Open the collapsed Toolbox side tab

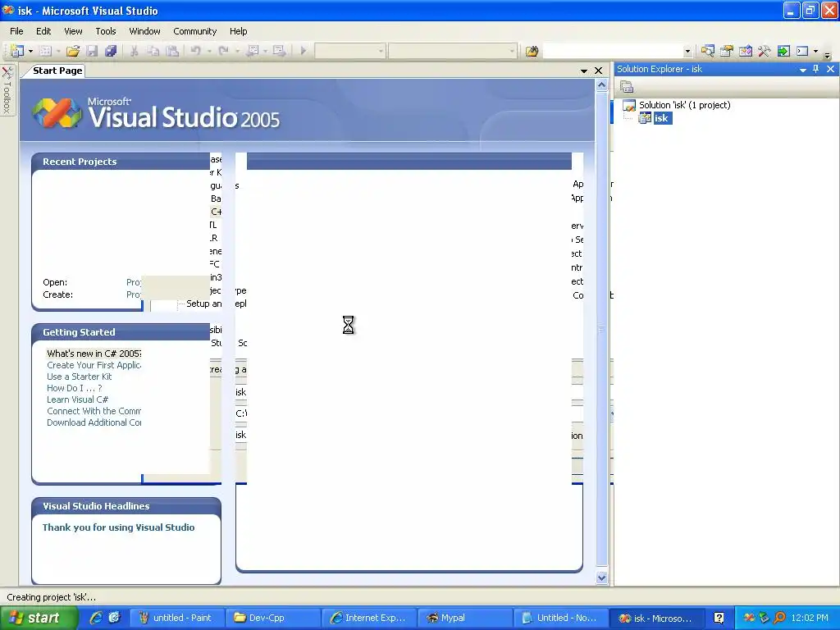(7, 89)
